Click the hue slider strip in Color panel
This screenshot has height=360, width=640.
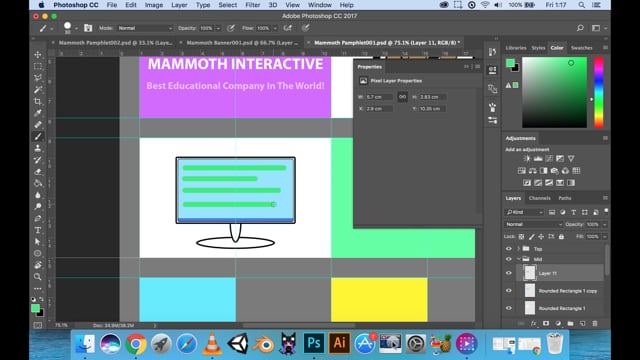pyautogui.click(x=598, y=92)
